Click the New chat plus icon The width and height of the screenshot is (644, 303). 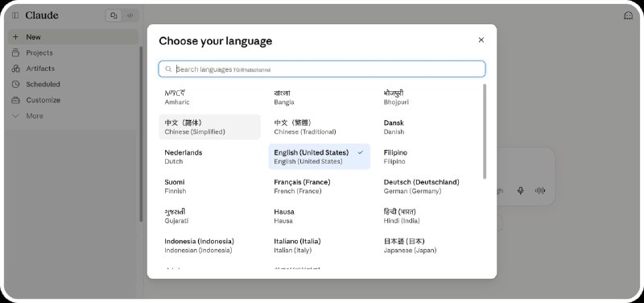click(x=15, y=37)
